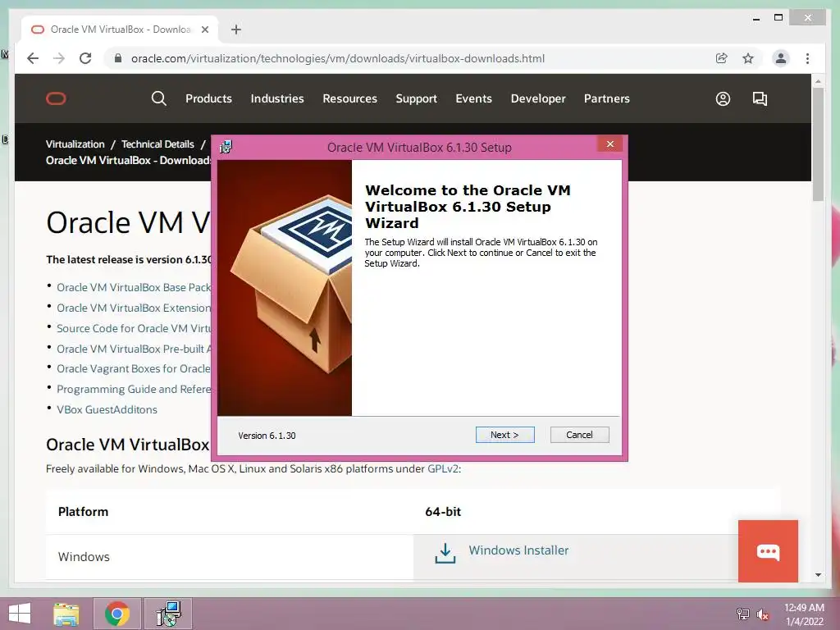Screen dimensions: 840x630
Task: Open the network tray icon
Action: point(742,614)
